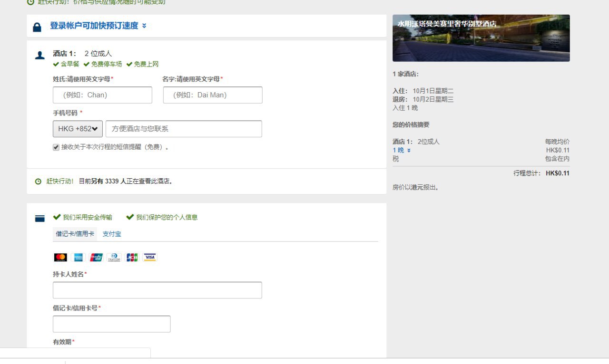609x364 pixels.
Task: Click the lock icon beside login prompt
Action: (37, 27)
